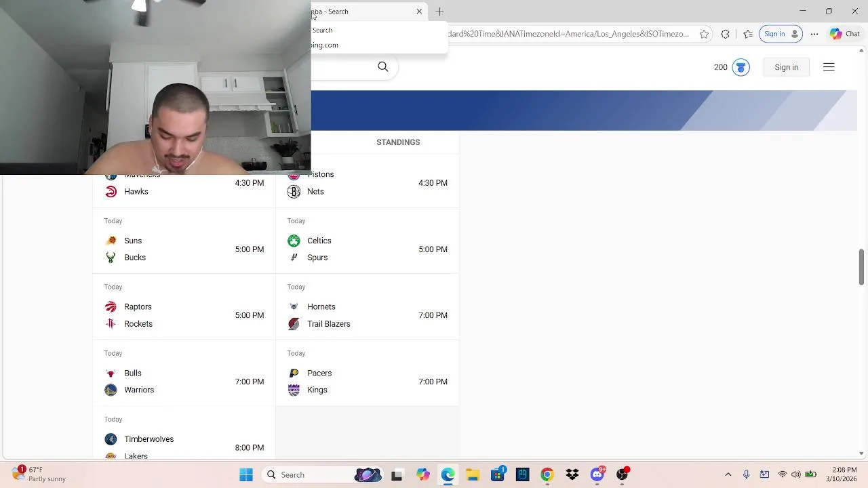Open the Timberwolves team name link

pyautogui.click(x=149, y=439)
